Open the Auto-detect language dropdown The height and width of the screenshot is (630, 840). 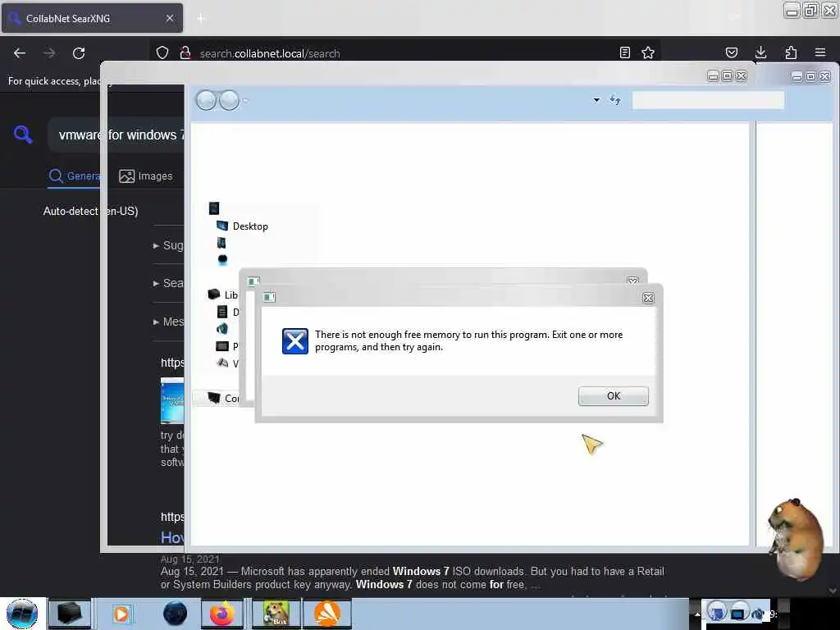tap(90, 211)
